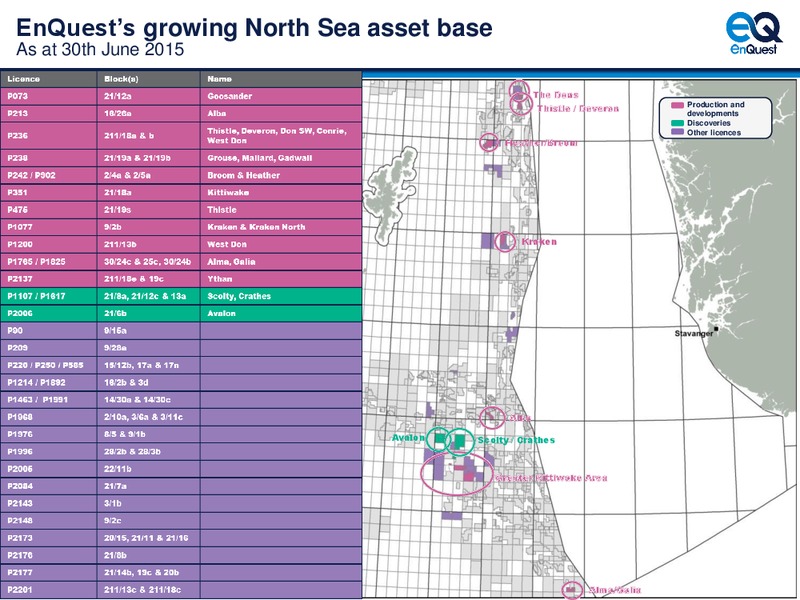Click the "P1968" licence cell

click(48, 417)
